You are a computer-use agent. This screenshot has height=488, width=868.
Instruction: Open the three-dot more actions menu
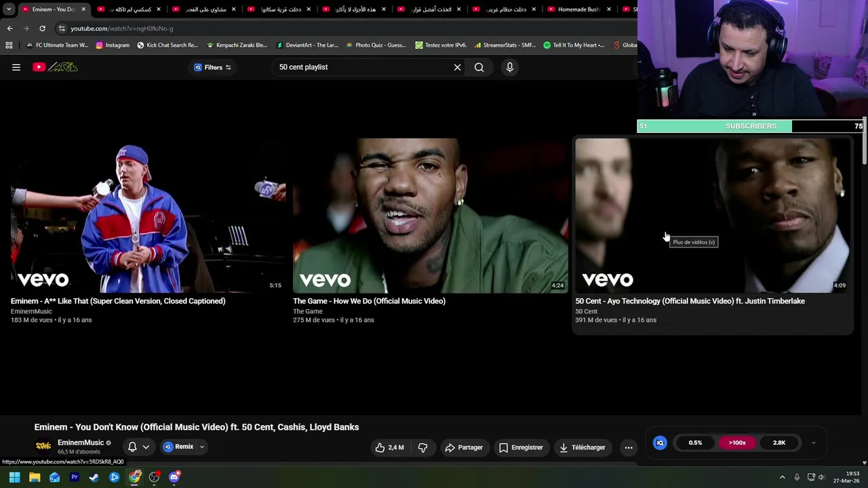click(629, 447)
